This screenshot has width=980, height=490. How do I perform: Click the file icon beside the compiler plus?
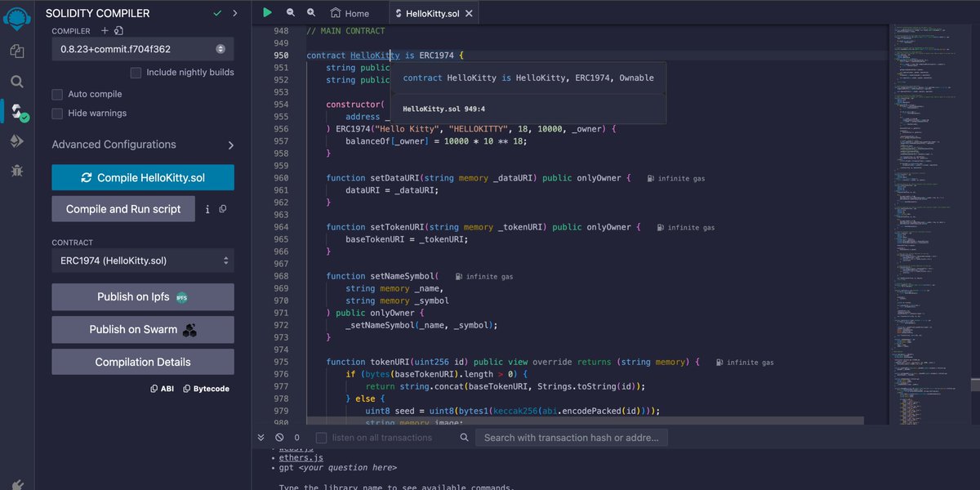tap(119, 31)
